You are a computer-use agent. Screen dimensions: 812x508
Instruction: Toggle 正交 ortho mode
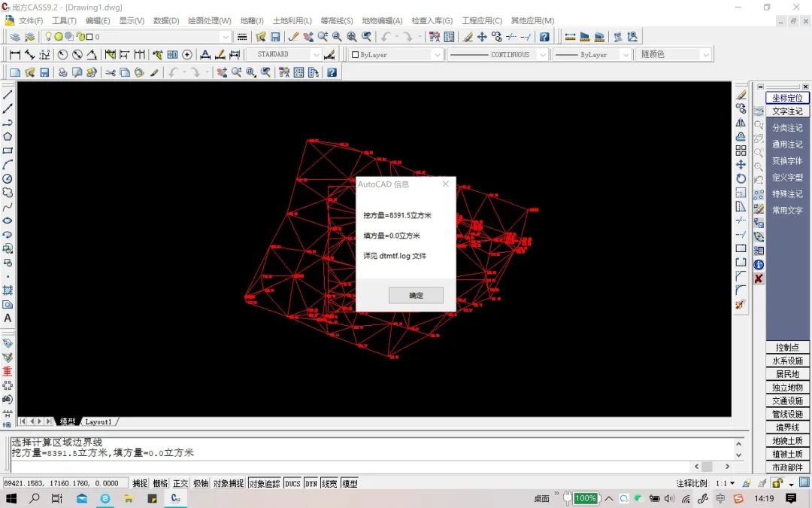coord(180,484)
